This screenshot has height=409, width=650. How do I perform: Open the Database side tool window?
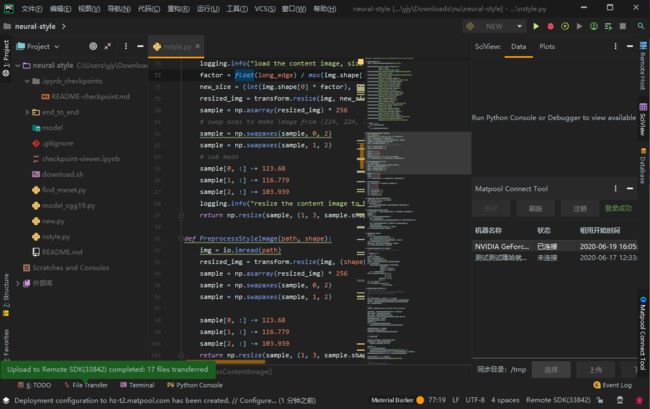[x=643, y=165]
